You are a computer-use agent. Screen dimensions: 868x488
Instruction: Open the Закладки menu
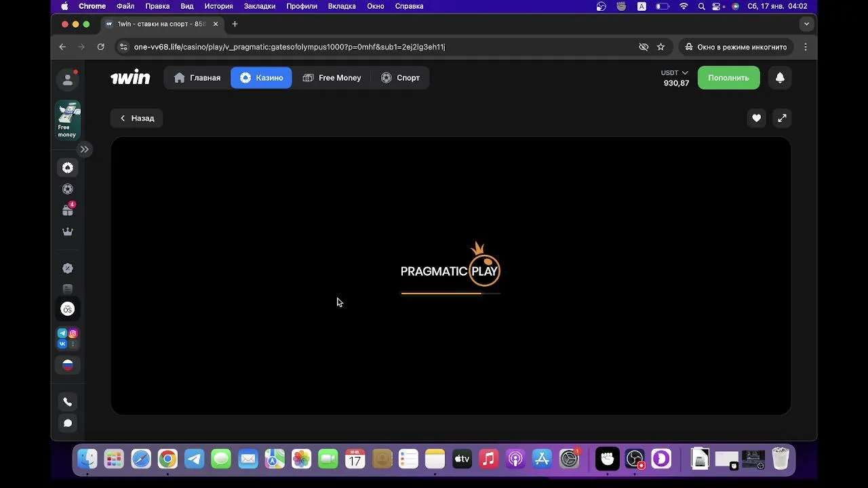(259, 6)
